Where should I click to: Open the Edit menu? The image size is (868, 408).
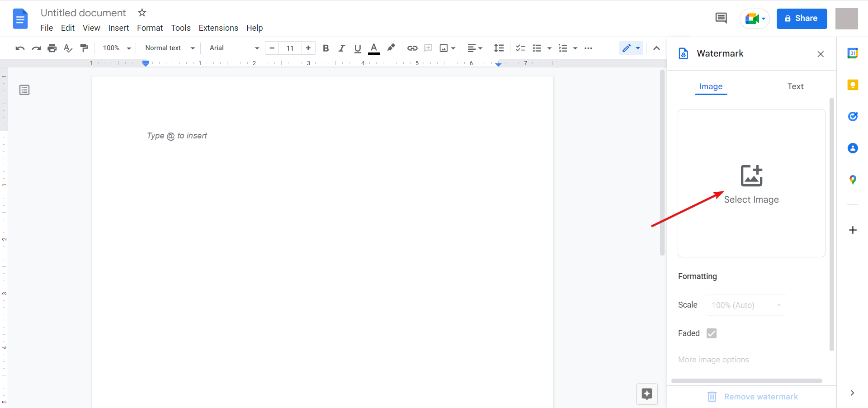(68, 28)
